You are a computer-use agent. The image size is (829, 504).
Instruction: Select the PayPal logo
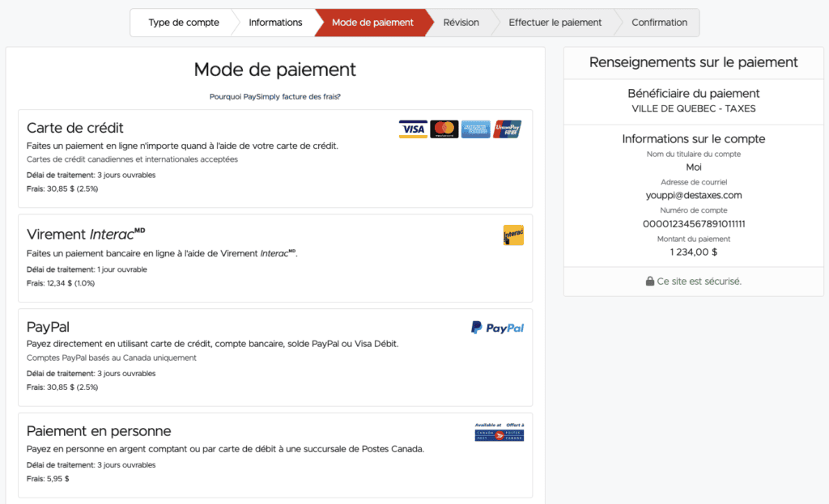pyautogui.click(x=497, y=328)
